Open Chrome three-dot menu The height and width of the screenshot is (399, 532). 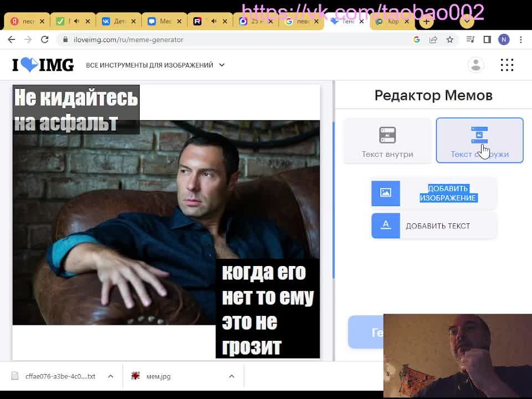(521, 40)
